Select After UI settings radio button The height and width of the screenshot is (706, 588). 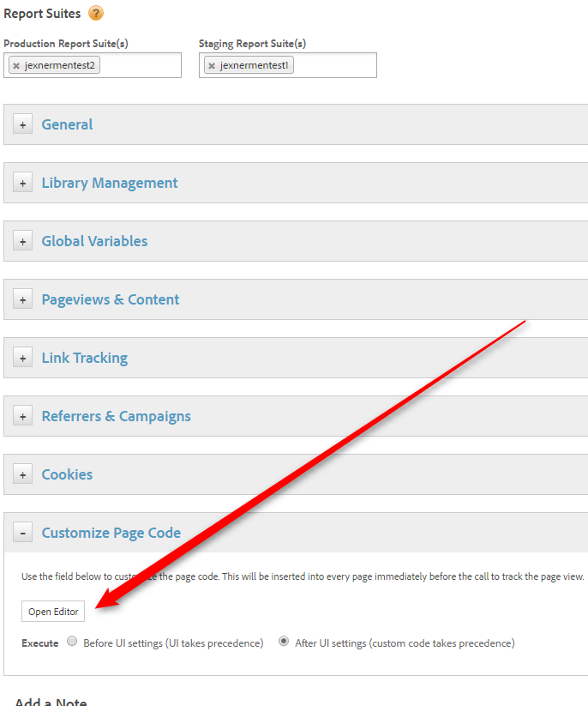click(x=284, y=642)
